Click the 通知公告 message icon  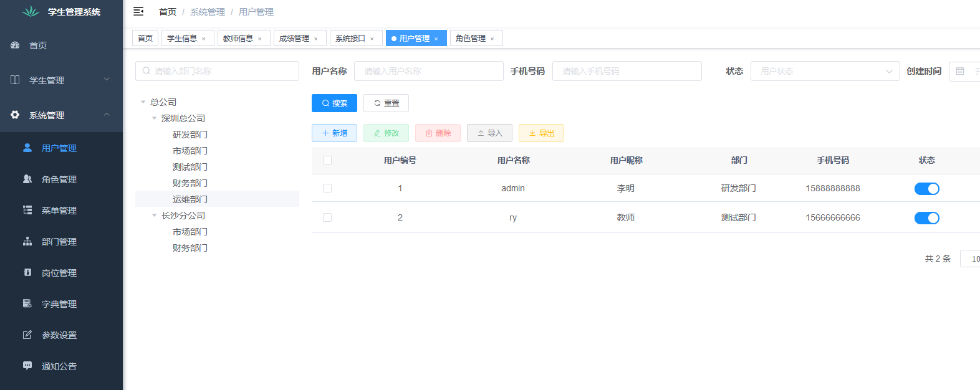click(x=27, y=366)
